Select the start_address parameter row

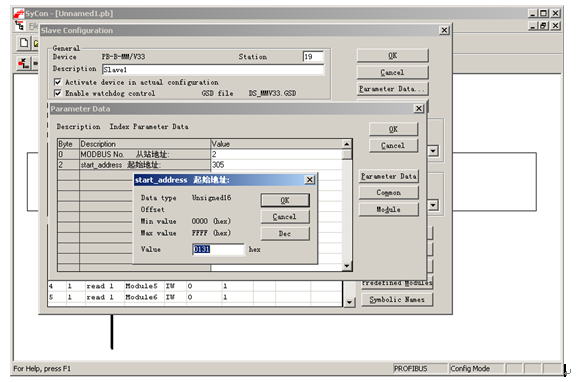[199, 165]
